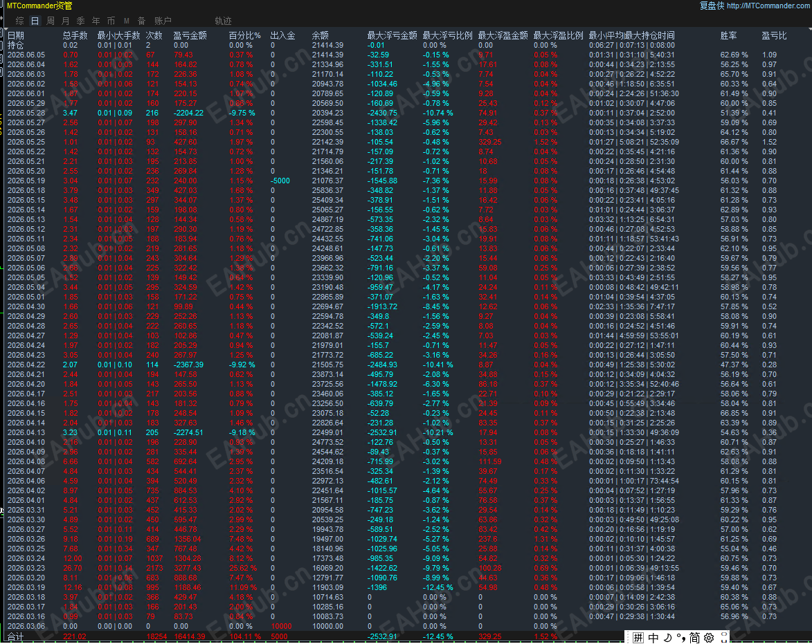Click the 1.52 profit ratio cell
The width and height of the screenshot is (812, 644).
point(770,142)
